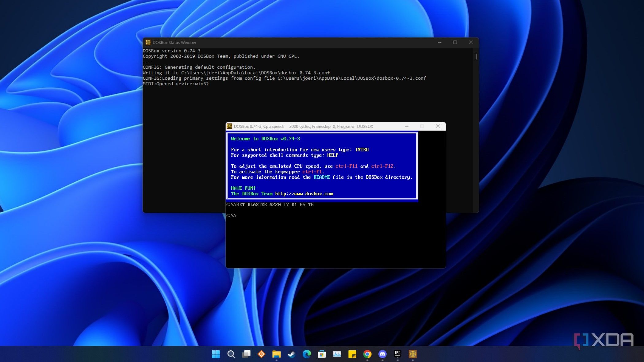Open Discord from the taskbar
The image size is (644, 362).
[x=382, y=354]
